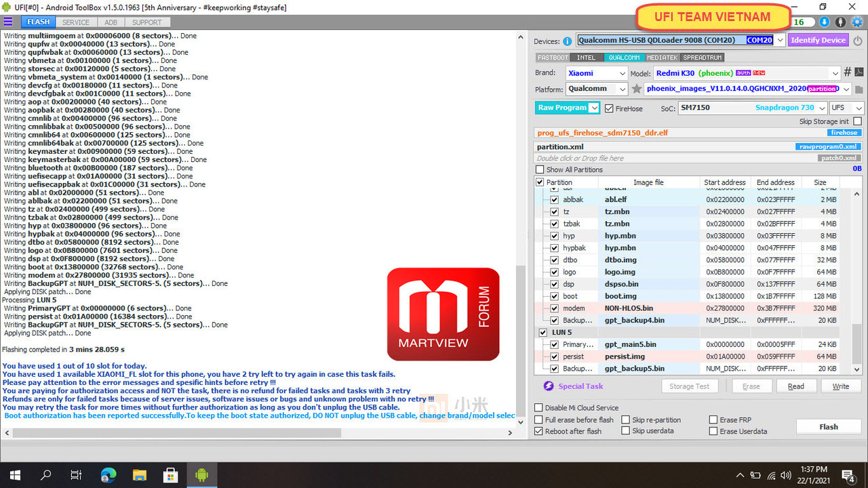Toggle the LUN 5 group checkbox
868x488 pixels.
pyautogui.click(x=542, y=333)
